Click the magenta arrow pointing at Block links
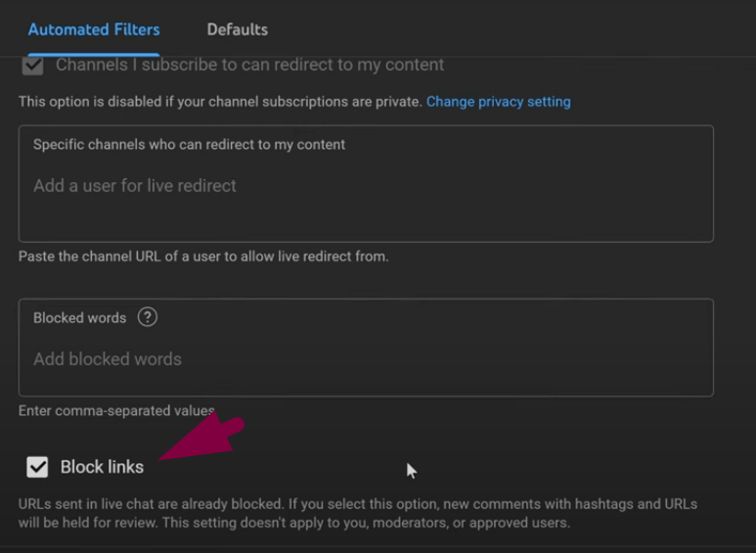The image size is (756, 553). point(202,438)
